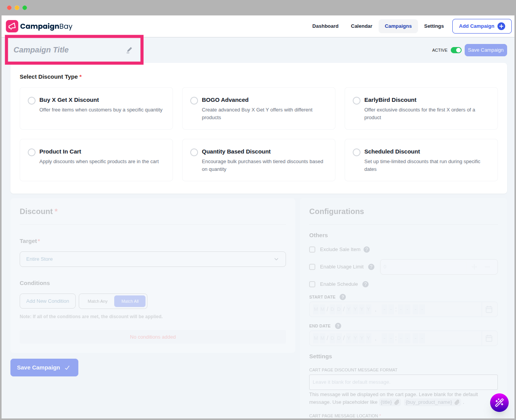Screen dimensions: 516x420
Task: Click the pencil edit icon beside Campaign Title
Action: (x=129, y=50)
